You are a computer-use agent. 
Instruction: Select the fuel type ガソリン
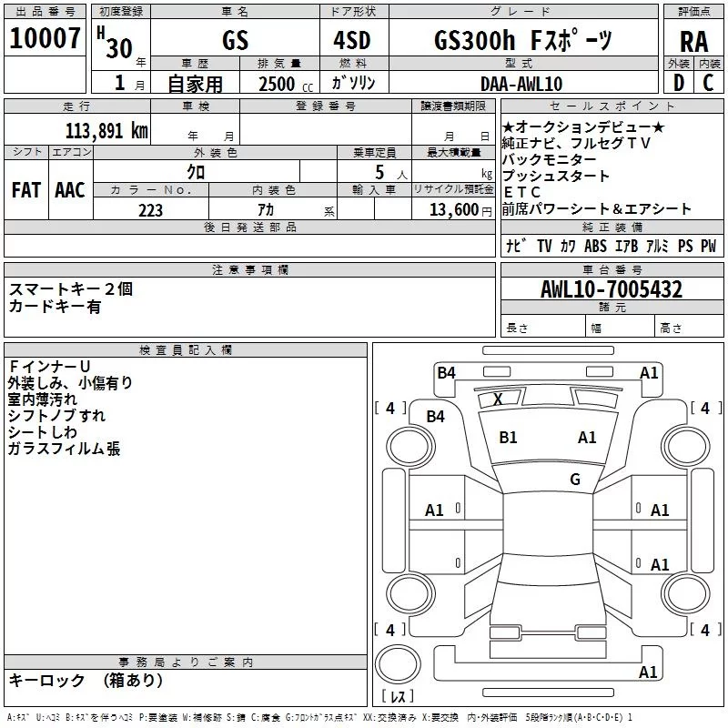[353, 83]
